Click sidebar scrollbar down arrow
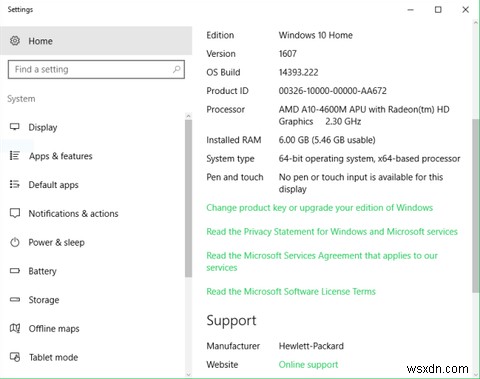This screenshot has height=379, width=480. [x=188, y=374]
